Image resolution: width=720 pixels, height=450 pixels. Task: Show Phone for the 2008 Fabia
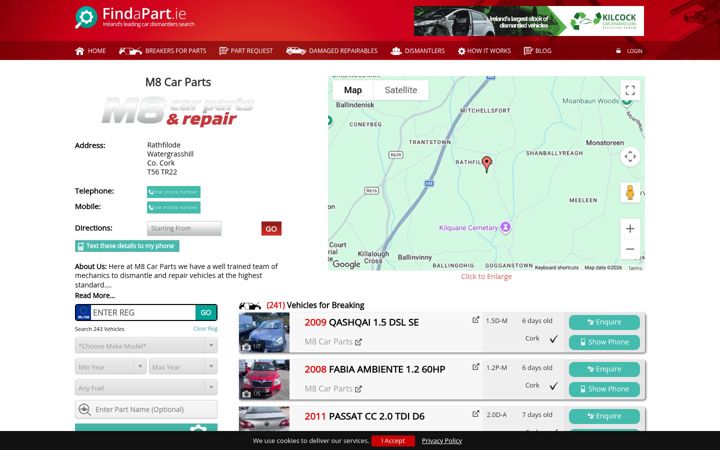tap(604, 389)
